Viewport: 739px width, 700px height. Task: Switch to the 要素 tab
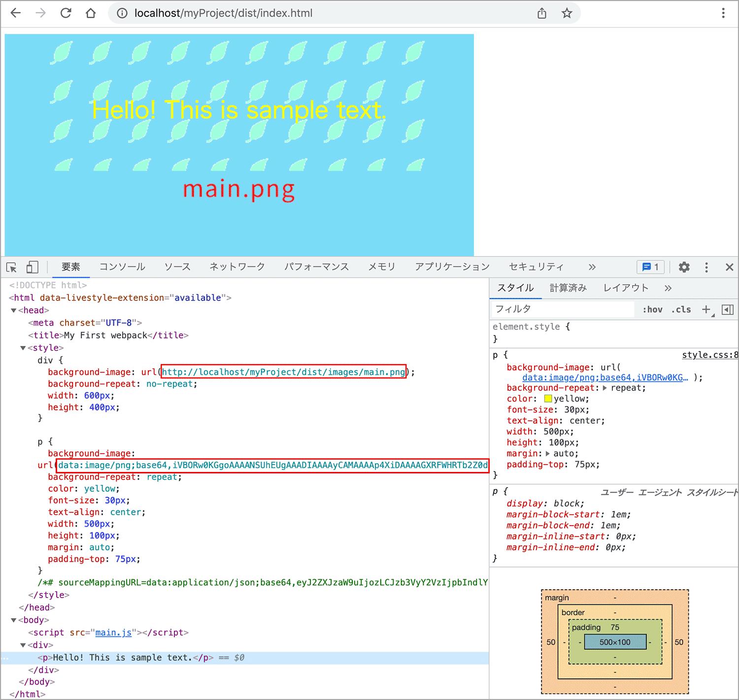coord(71,267)
